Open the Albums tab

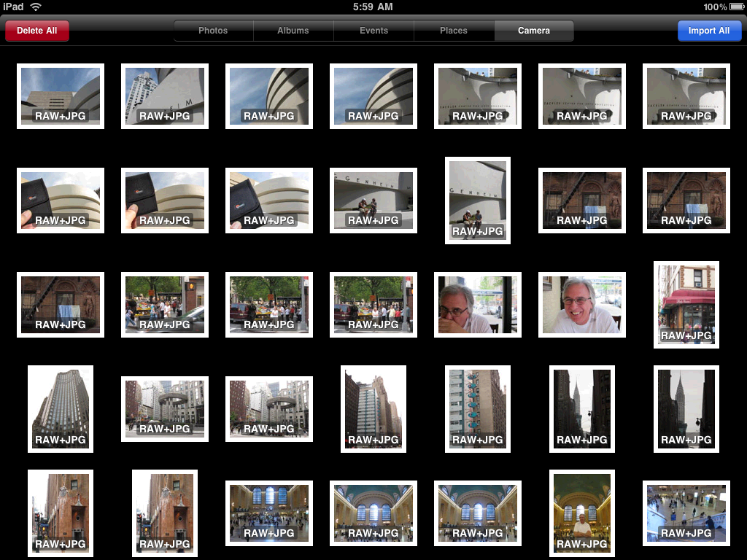pos(293,31)
